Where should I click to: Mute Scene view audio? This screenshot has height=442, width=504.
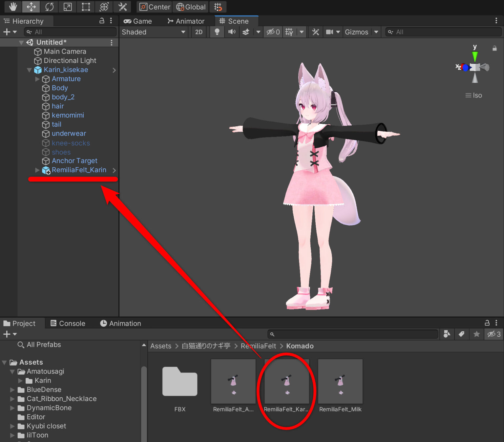[232, 32]
